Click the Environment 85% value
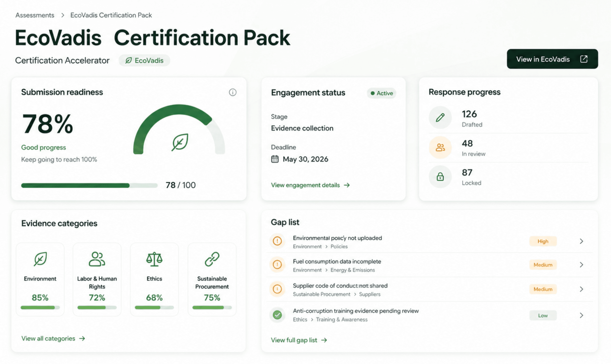 [40, 297]
